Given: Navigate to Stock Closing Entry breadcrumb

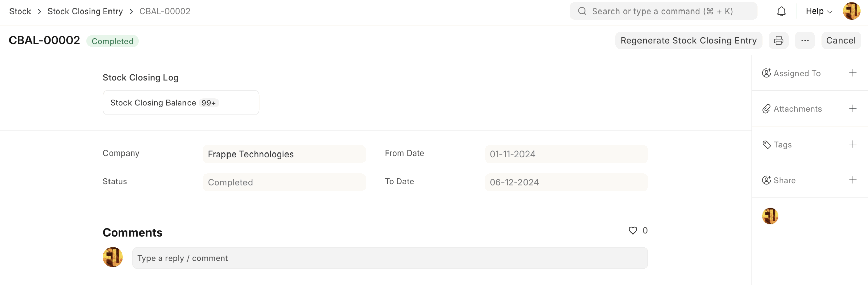Looking at the screenshot, I should 85,11.
